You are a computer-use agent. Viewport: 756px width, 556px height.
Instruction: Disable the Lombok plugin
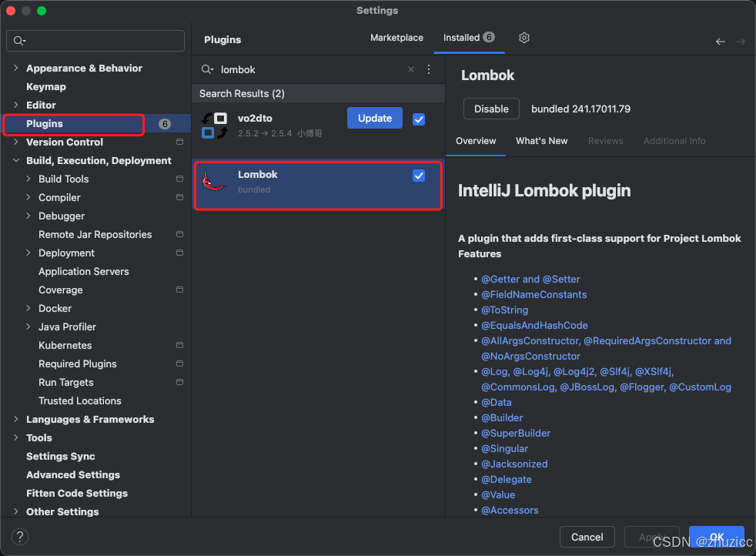coord(491,109)
